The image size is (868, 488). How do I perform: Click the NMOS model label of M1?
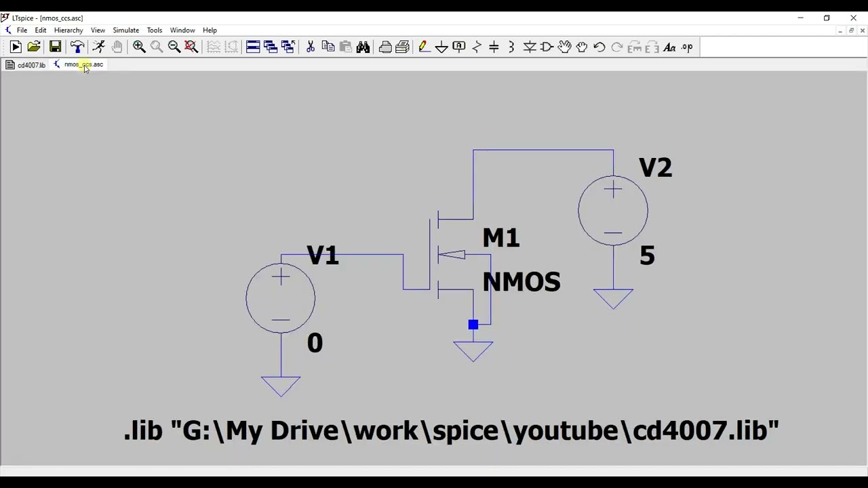[x=521, y=282]
